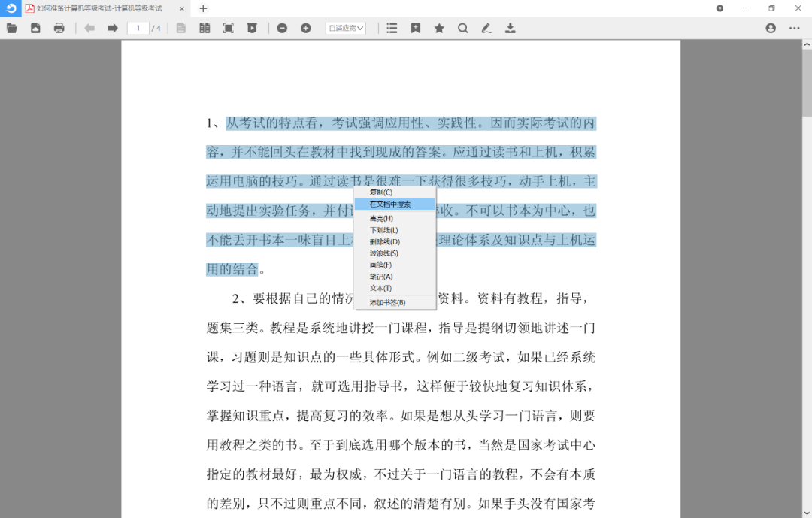Toggle two-page reading view

(205, 28)
